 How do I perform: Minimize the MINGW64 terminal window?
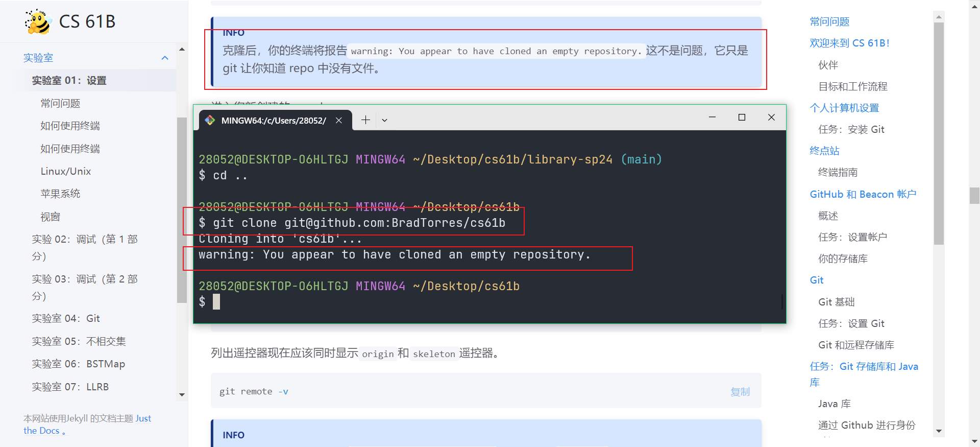[712, 117]
